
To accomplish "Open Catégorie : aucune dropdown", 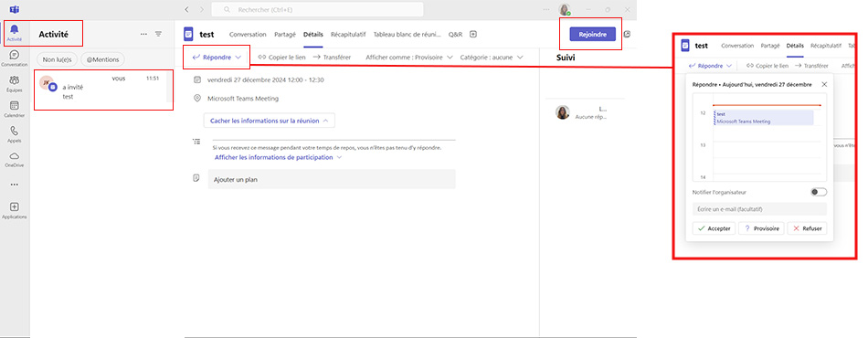I will click(x=492, y=57).
